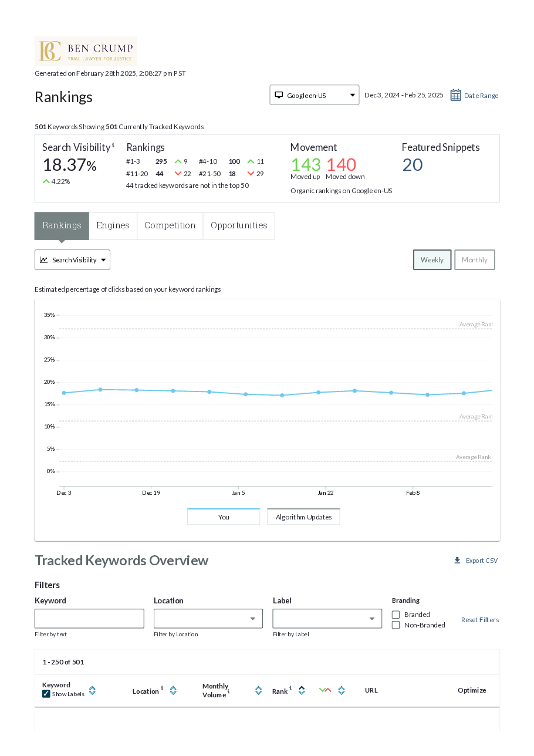
Task: Enable the Non-Branded checkbox
Action: pos(396,625)
